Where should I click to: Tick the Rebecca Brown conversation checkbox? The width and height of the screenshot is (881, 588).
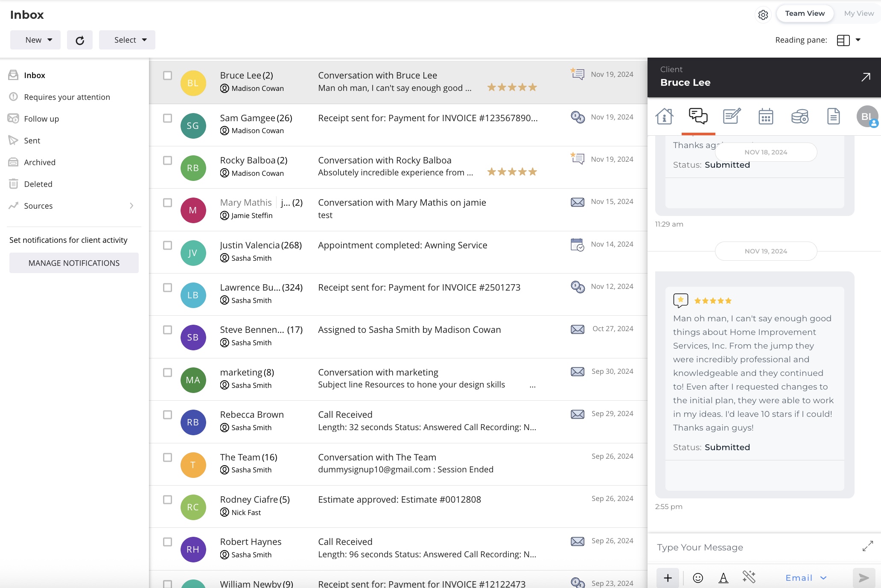coord(167,415)
